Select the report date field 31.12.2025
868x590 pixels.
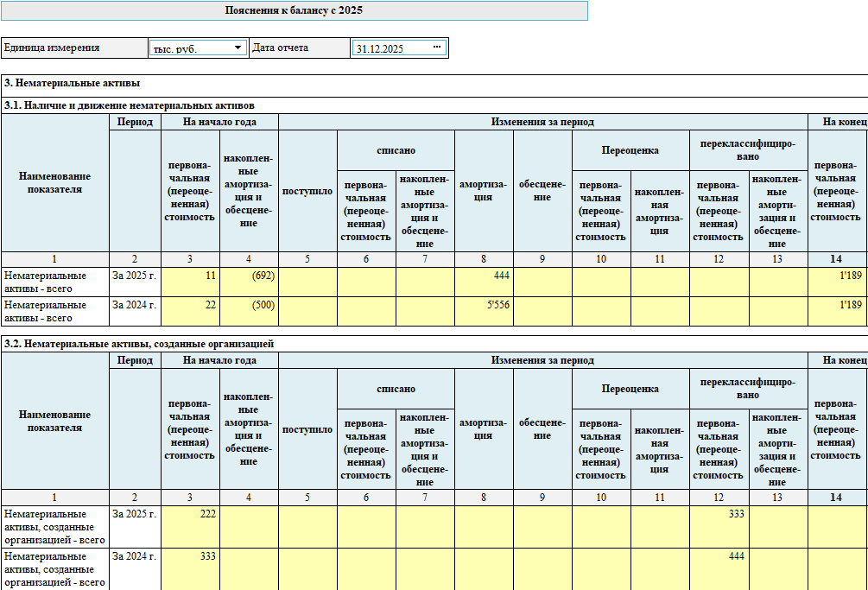point(398,48)
